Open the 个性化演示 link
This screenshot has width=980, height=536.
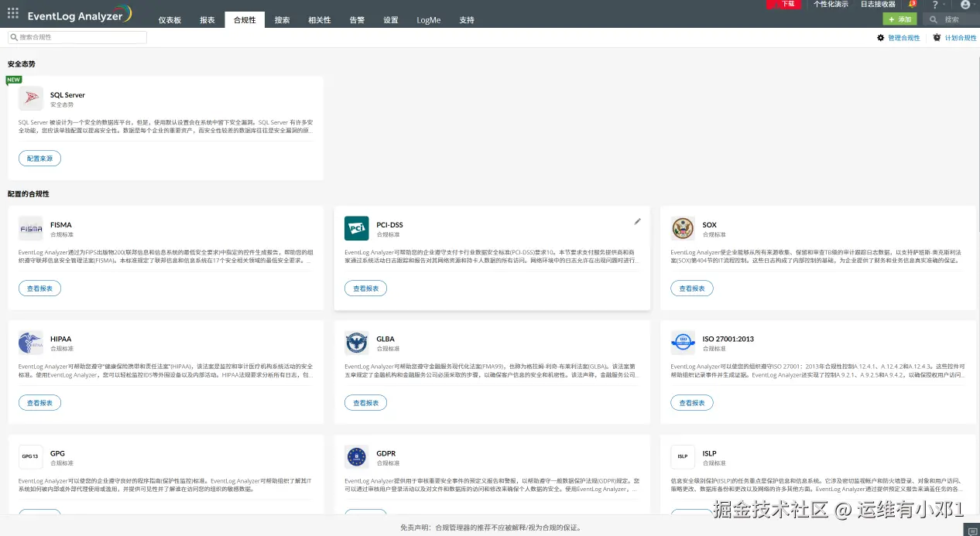pyautogui.click(x=831, y=4)
